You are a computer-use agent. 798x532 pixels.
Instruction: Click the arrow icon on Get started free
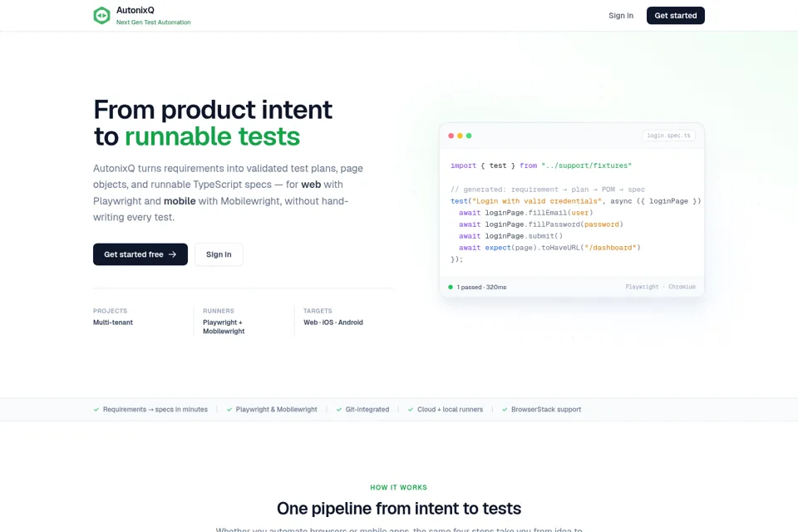click(173, 254)
